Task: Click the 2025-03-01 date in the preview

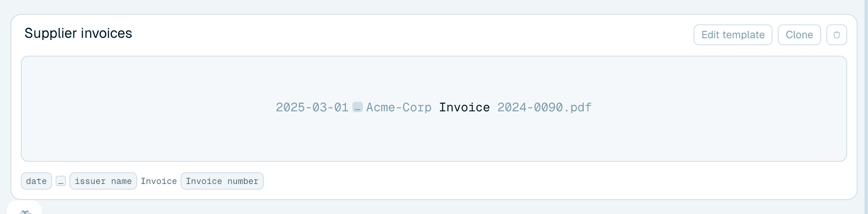Action: tap(312, 107)
